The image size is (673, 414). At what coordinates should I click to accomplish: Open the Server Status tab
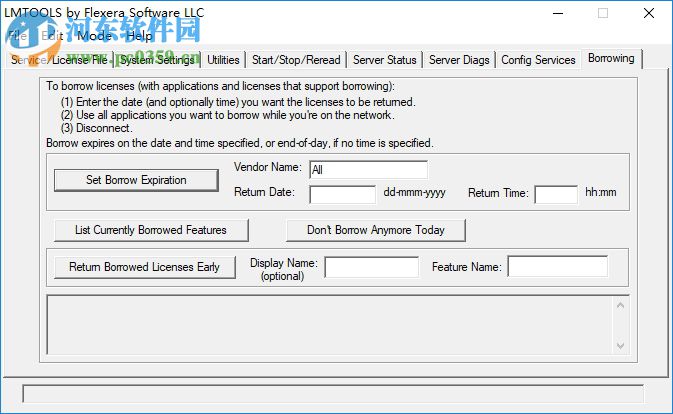pos(385,60)
